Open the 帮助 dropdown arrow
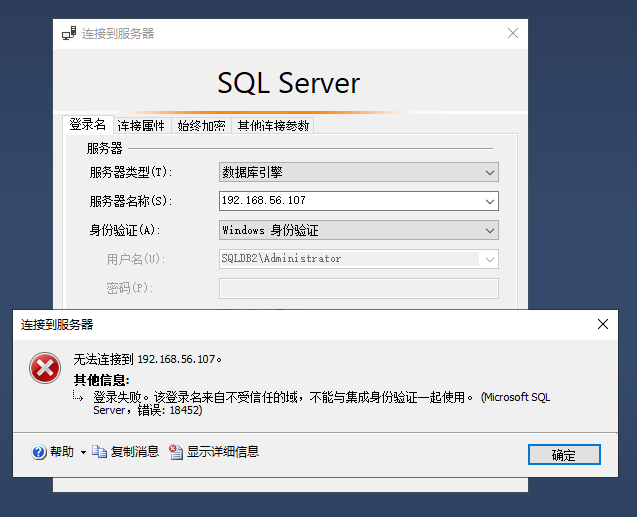 83,452
